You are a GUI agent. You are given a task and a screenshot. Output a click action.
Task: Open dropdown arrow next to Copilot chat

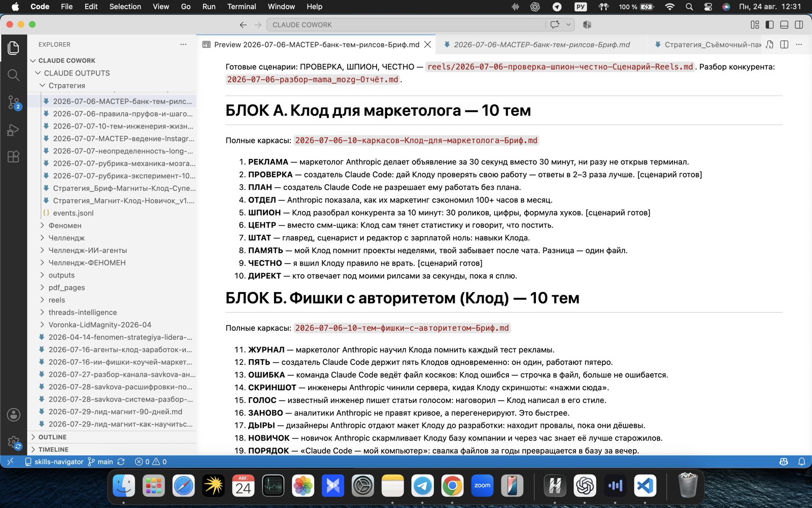point(568,24)
